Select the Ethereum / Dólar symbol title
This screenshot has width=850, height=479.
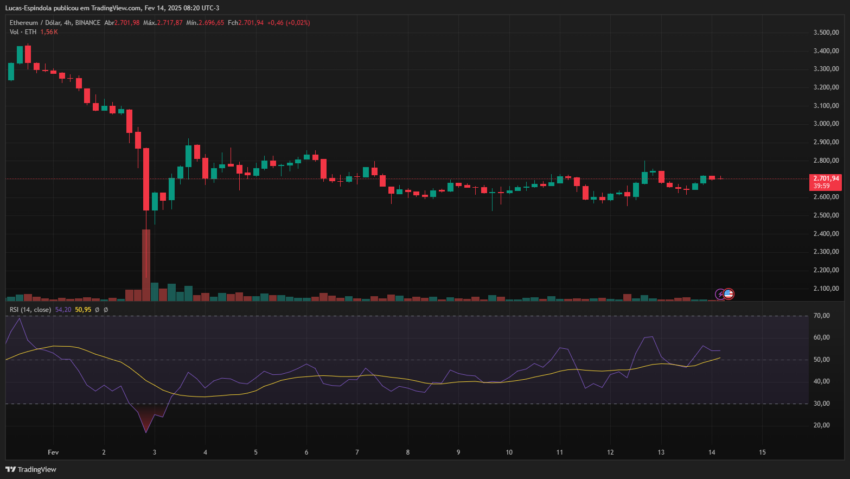coord(34,23)
